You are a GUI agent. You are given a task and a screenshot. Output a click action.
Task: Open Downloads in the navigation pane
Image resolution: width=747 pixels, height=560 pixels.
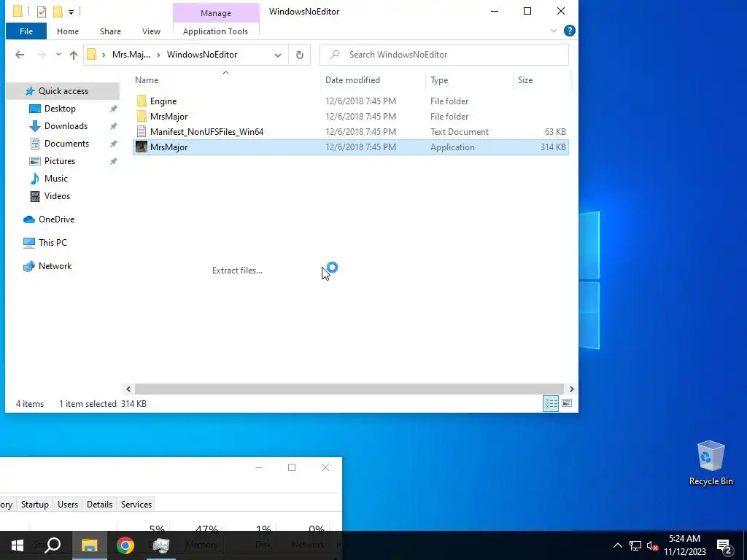point(66,126)
